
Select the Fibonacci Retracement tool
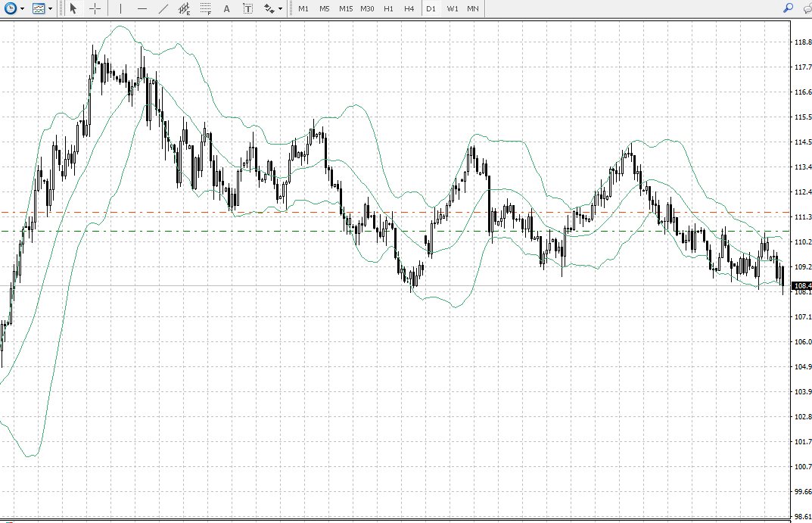pos(206,8)
